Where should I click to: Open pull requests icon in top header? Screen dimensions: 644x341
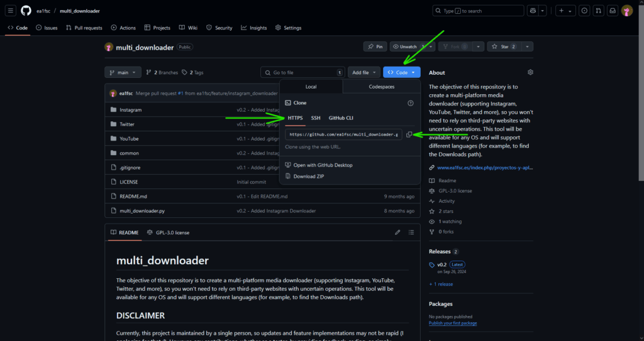click(599, 11)
